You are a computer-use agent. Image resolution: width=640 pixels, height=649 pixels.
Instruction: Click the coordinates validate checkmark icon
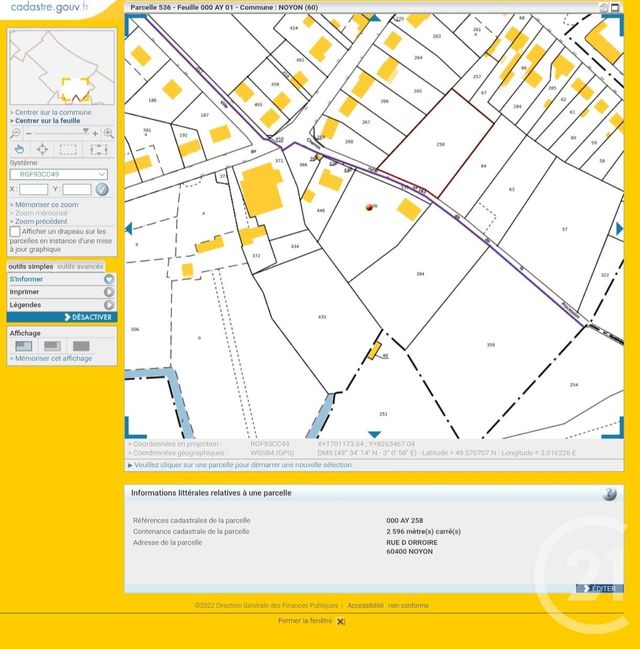point(102,189)
